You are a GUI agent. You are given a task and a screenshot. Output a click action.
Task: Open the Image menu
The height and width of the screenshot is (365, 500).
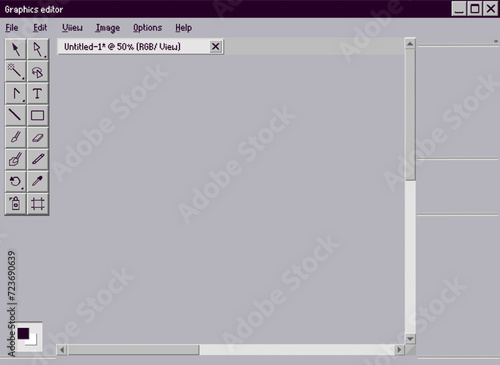108,28
